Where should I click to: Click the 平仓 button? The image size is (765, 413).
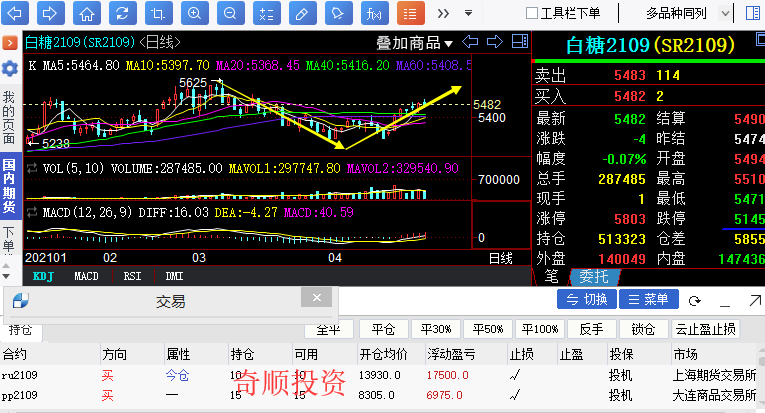pos(383,329)
